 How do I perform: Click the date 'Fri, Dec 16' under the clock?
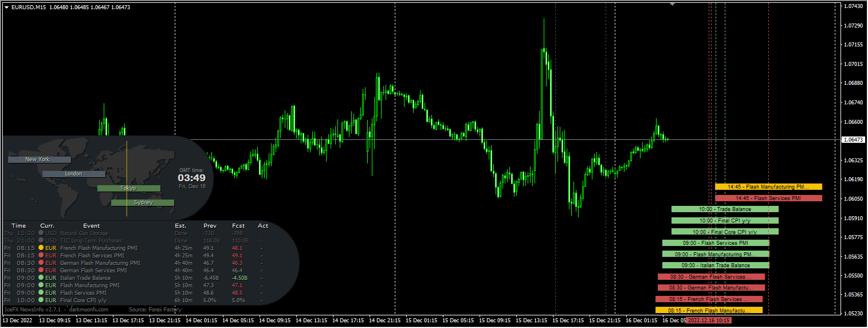(192, 186)
